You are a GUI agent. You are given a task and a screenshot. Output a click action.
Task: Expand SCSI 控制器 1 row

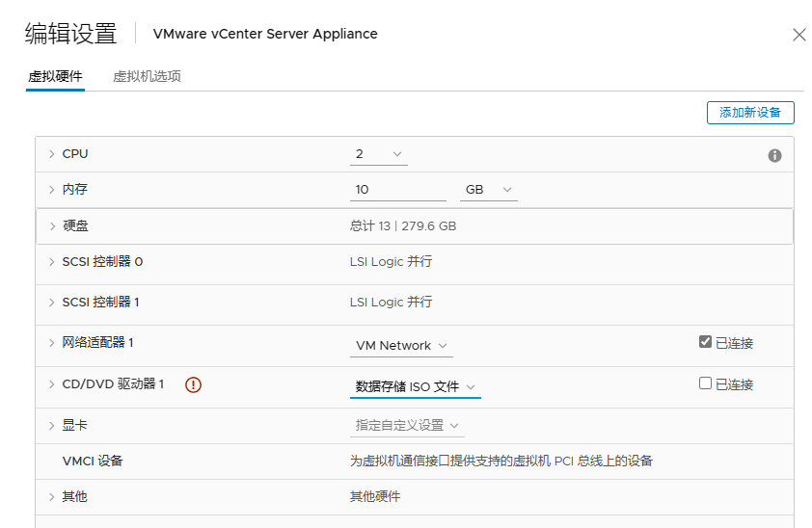(52, 303)
